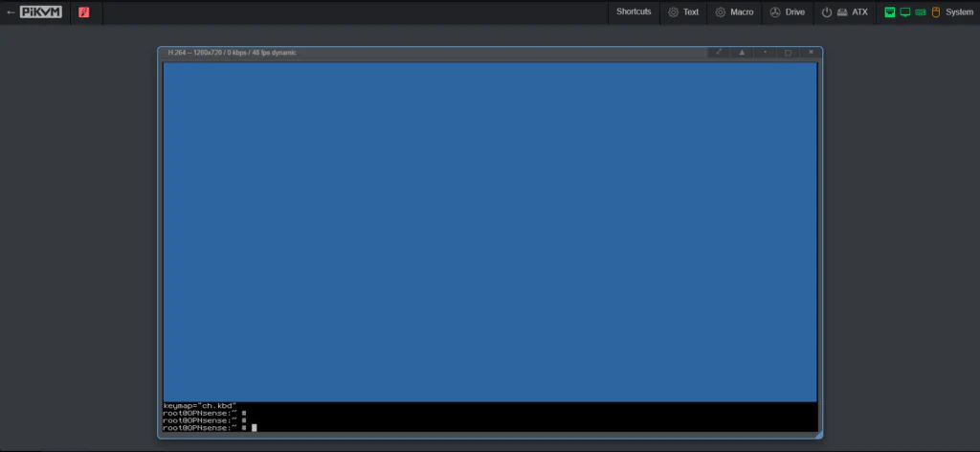Viewport: 980px width, 452px height.
Task: Click the red power alert icon
Action: pos(84,12)
